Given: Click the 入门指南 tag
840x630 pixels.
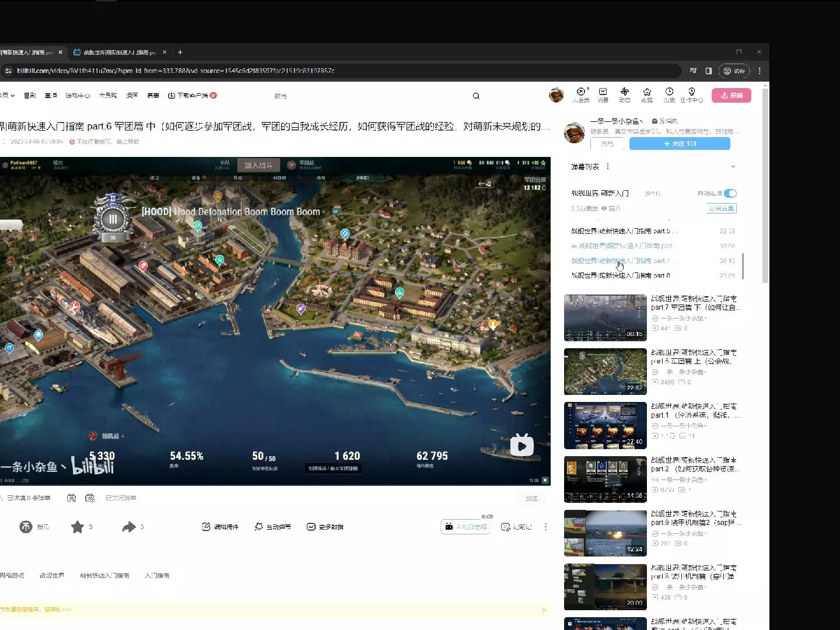Looking at the screenshot, I should click(157, 576).
